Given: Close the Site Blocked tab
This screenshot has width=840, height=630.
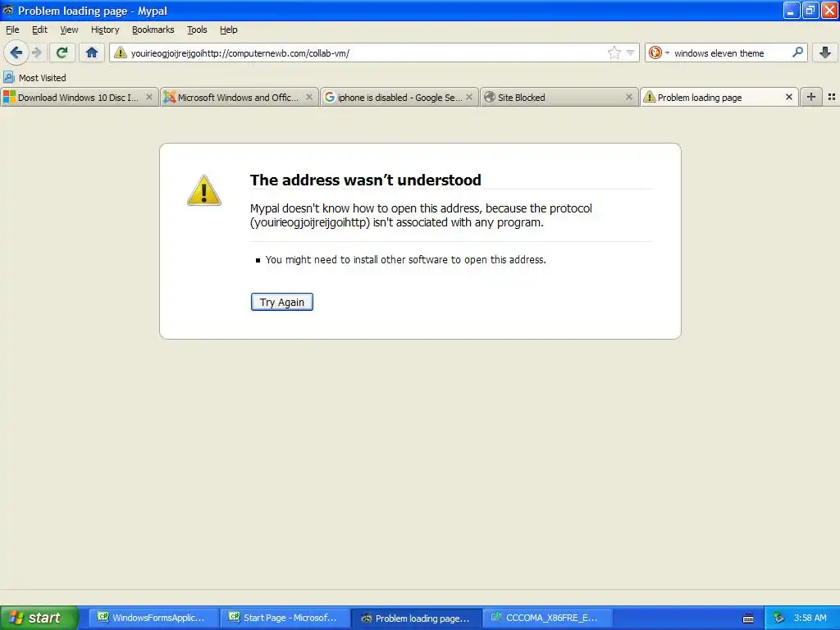Looking at the screenshot, I should [x=629, y=97].
